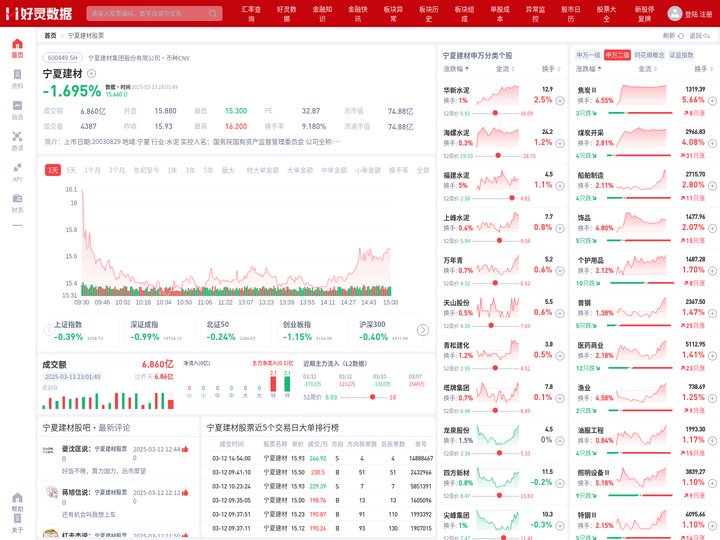The image size is (720, 540).
Task: Open 板块异常 in top navigation
Action: (394, 14)
